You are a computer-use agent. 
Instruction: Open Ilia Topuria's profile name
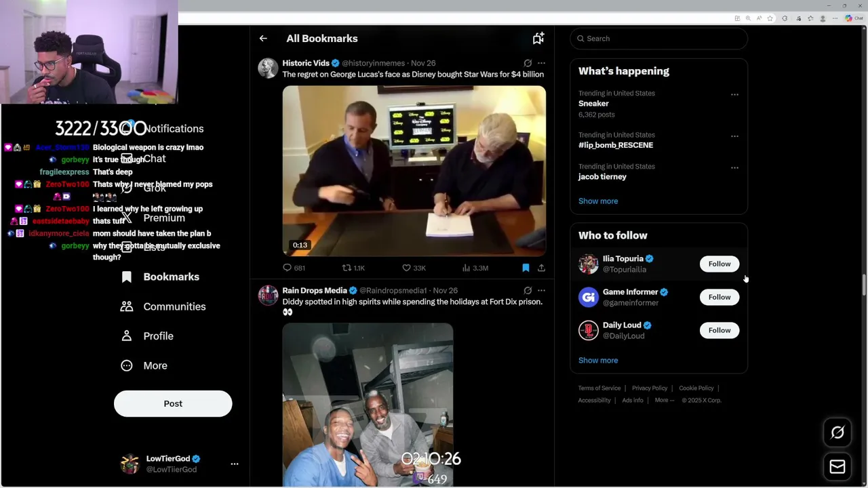623,259
